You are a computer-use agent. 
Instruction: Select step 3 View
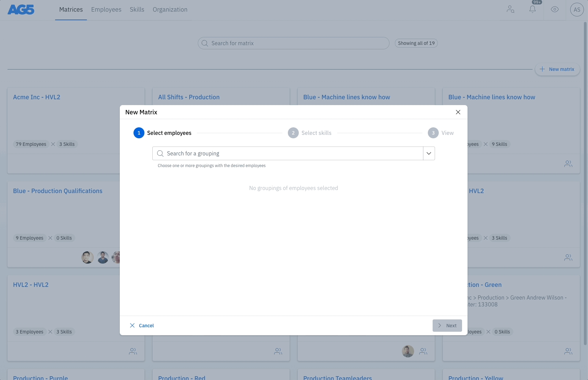441,133
